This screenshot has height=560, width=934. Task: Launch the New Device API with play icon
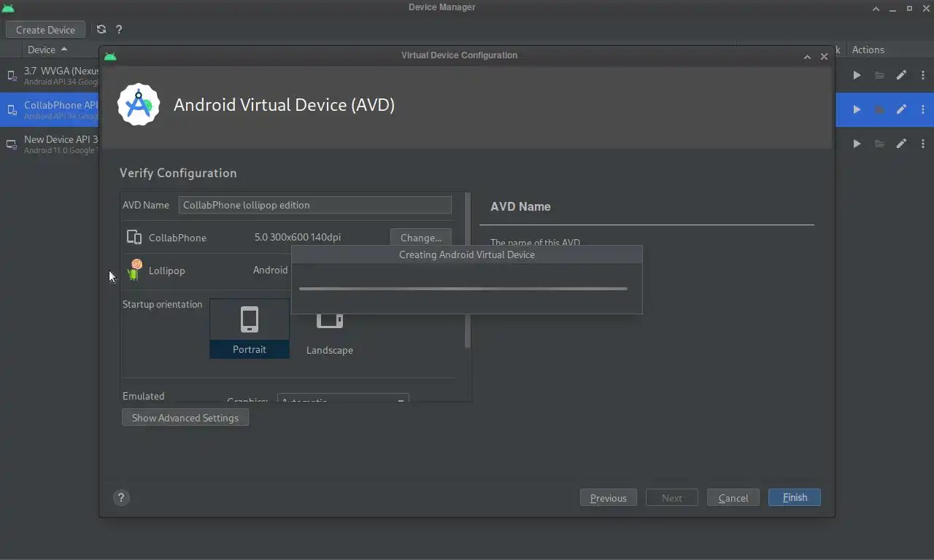point(857,144)
